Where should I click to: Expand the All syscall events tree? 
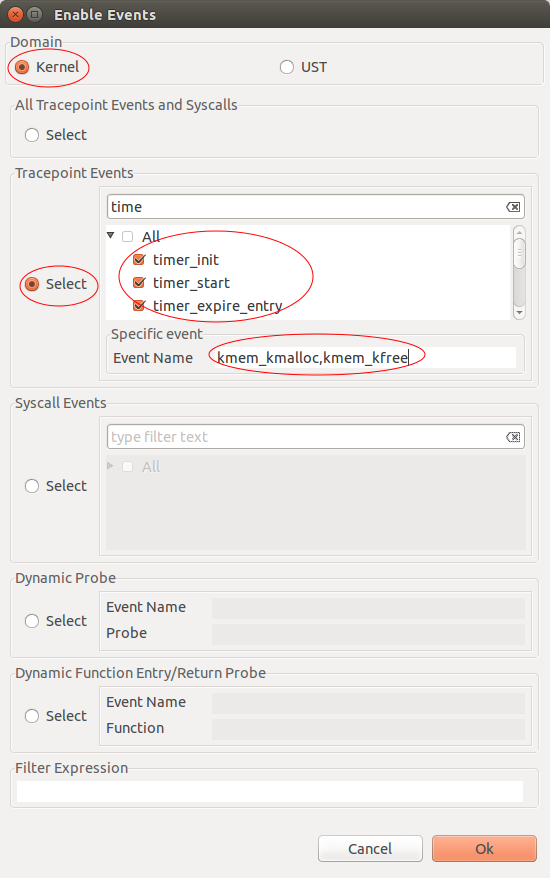110,466
